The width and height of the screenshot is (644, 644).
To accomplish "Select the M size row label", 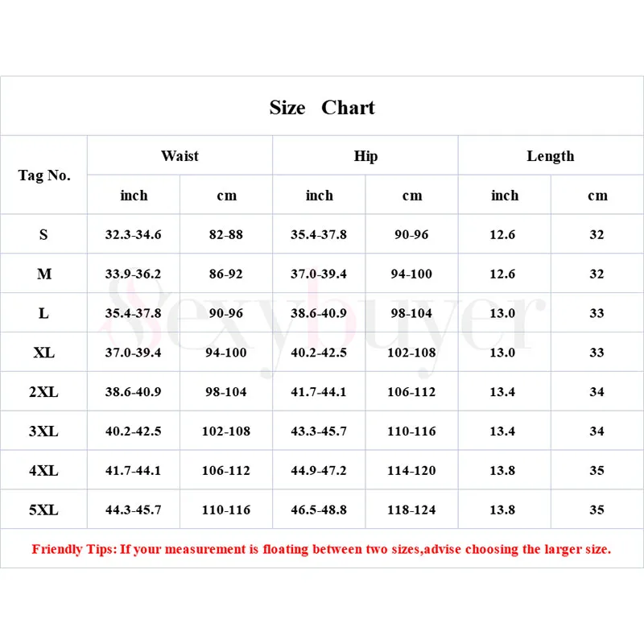I will tap(43, 274).
